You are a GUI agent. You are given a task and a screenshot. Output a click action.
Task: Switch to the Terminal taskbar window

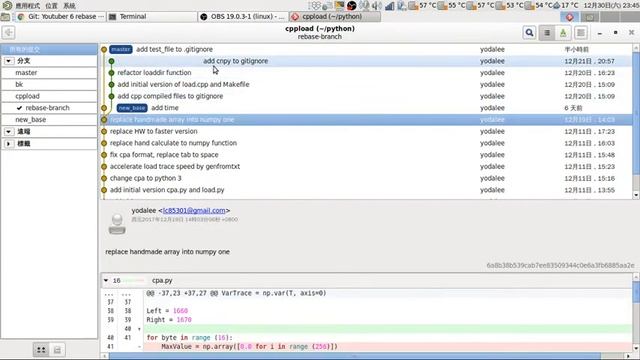pyautogui.click(x=151, y=16)
